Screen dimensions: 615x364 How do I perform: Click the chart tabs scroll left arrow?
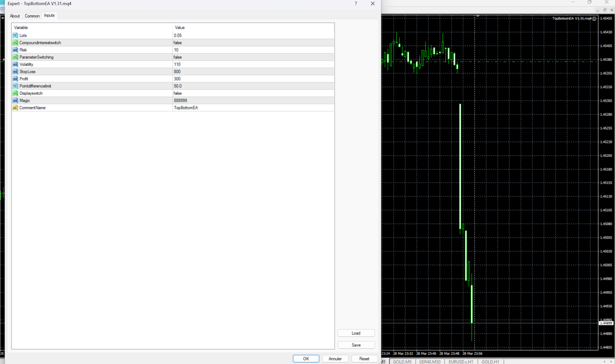coord(604,362)
